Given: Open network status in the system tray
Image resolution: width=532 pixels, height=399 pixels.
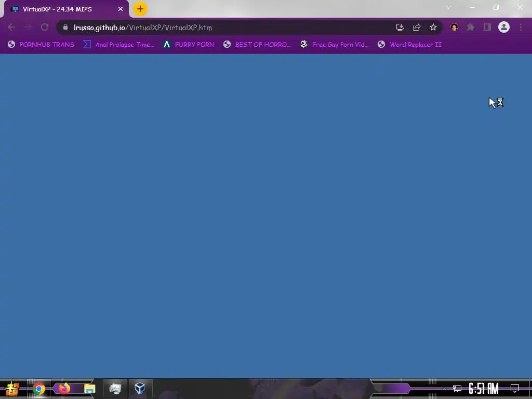Looking at the screenshot, I should [457, 389].
